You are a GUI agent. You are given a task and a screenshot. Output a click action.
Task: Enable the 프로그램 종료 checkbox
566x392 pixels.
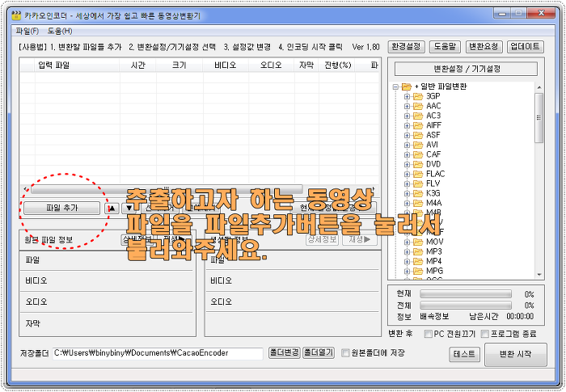click(x=485, y=335)
